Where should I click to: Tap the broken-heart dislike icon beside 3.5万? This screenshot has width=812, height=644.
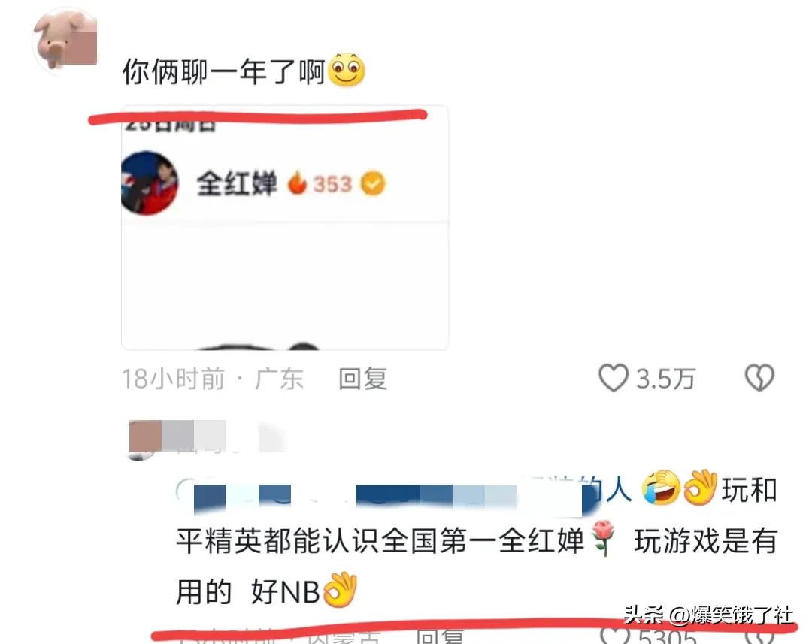coord(759,378)
